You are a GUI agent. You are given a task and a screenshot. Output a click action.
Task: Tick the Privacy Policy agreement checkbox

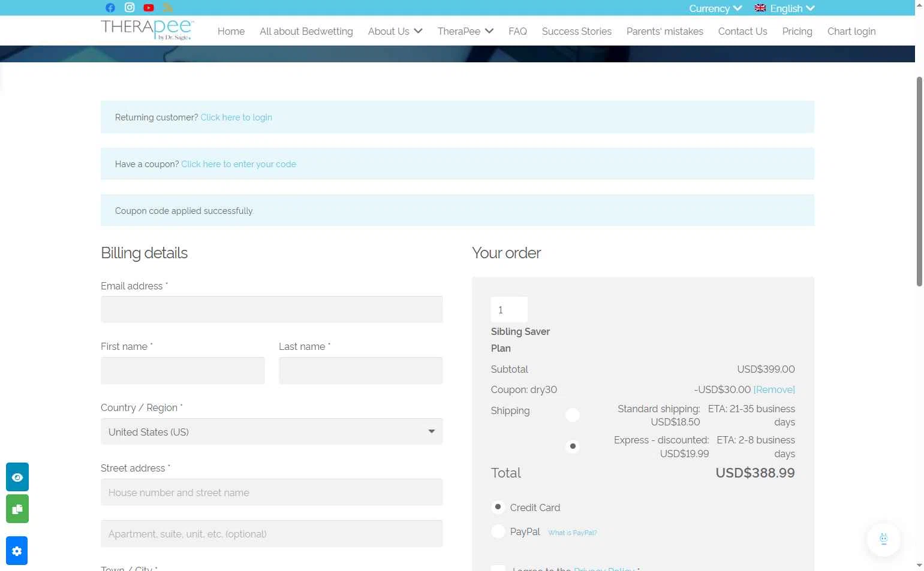(x=498, y=568)
